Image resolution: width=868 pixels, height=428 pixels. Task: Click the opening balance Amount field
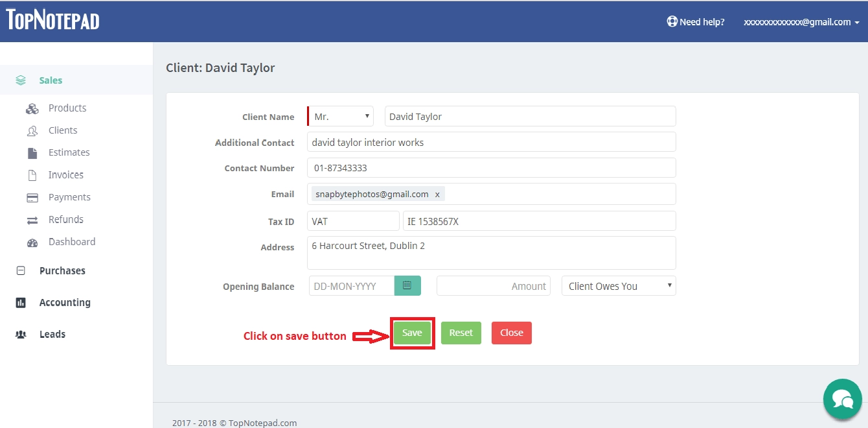[x=494, y=286]
